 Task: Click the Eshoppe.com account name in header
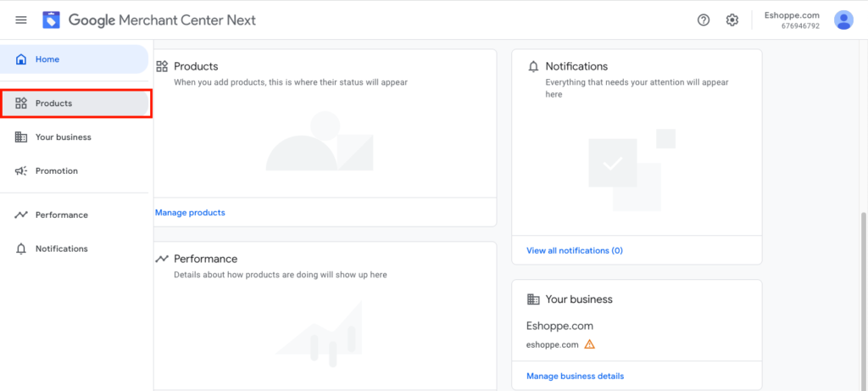pyautogui.click(x=792, y=15)
